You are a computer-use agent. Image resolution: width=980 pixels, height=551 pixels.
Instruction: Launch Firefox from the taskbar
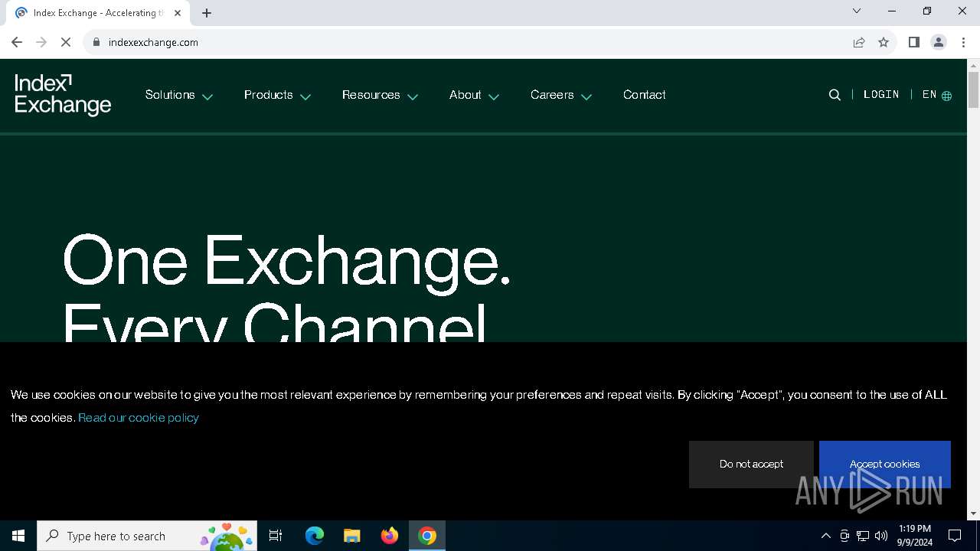(390, 536)
